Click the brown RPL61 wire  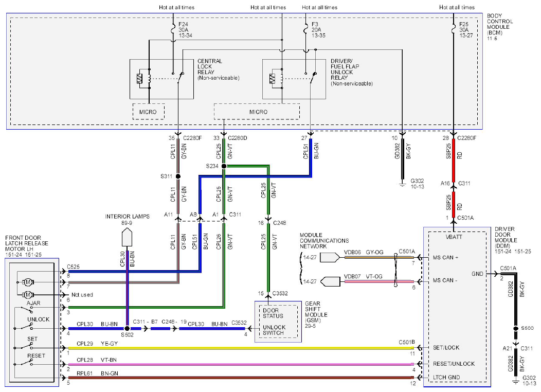(x=241, y=378)
